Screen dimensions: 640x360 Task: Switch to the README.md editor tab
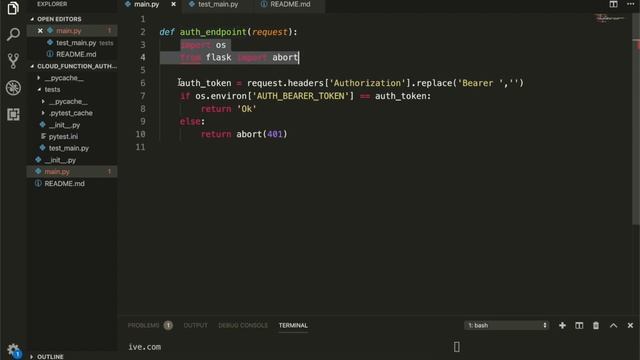290,4
